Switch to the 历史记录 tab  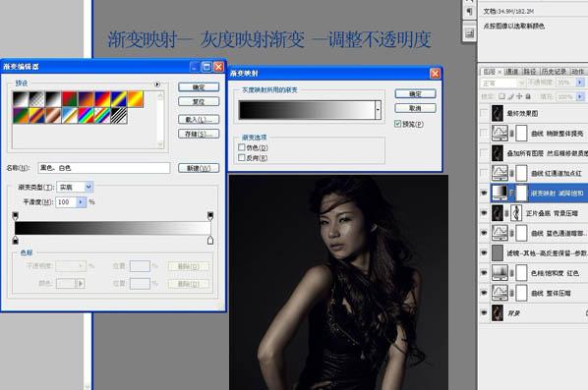click(554, 71)
